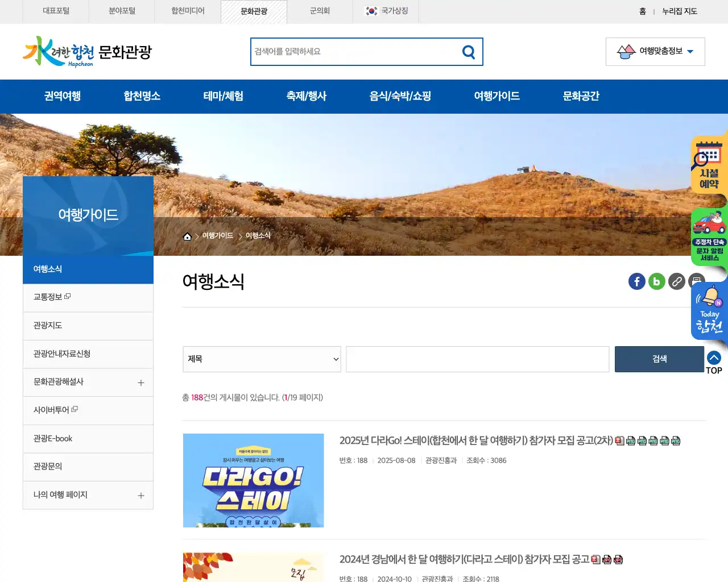728x582 pixels.
Task: Expand the 나의 여행 페이지 section
Action: [x=141, y=495]
